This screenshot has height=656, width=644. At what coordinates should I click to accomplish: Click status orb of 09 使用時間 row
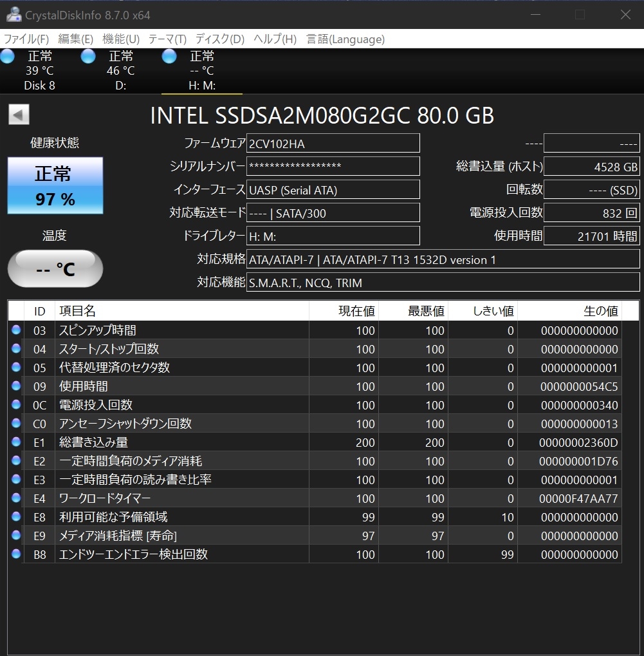coord(16,386)
